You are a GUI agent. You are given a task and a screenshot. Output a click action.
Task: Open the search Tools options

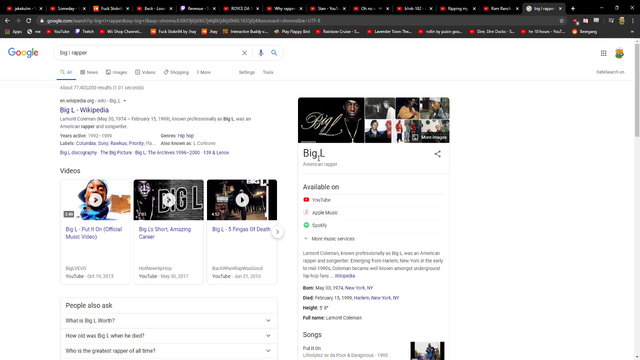coord(268,72)
